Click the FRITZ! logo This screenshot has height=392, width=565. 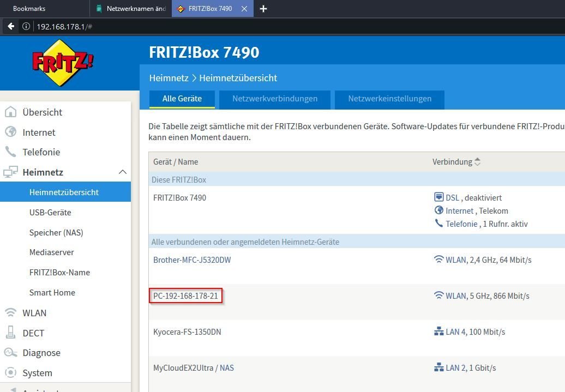coord(63,63)
